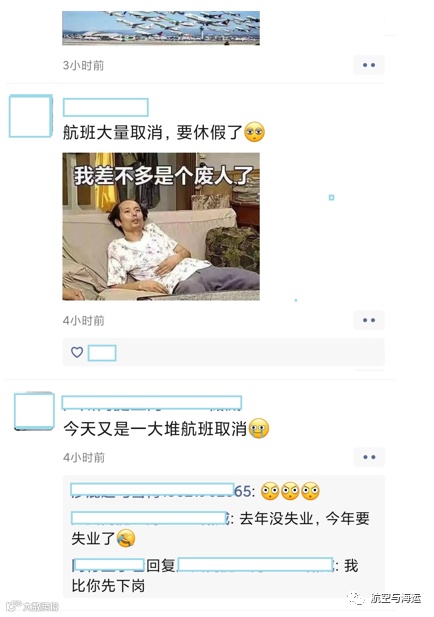Open the two-dot menu beside '3小时前'
434x617 pixels.
point(369,65)
